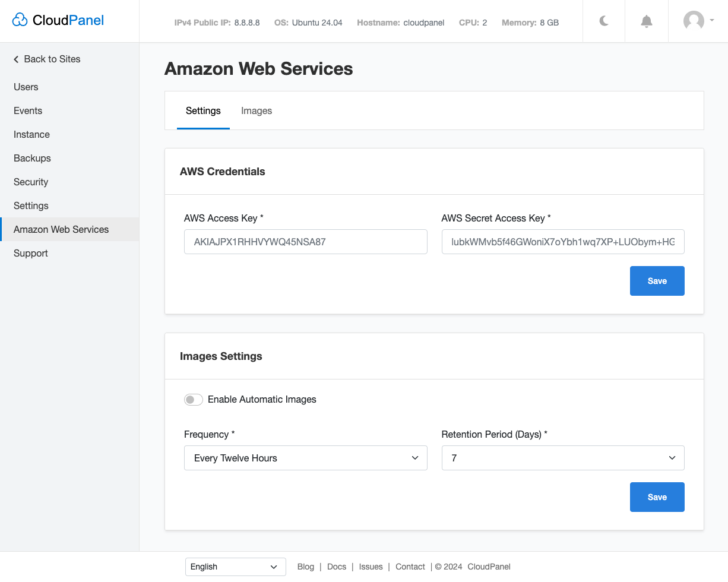Image resolution: width=728 pixels, height=582 pixels.
Task: Enable Automatic Images toggle
Action: 194,400
